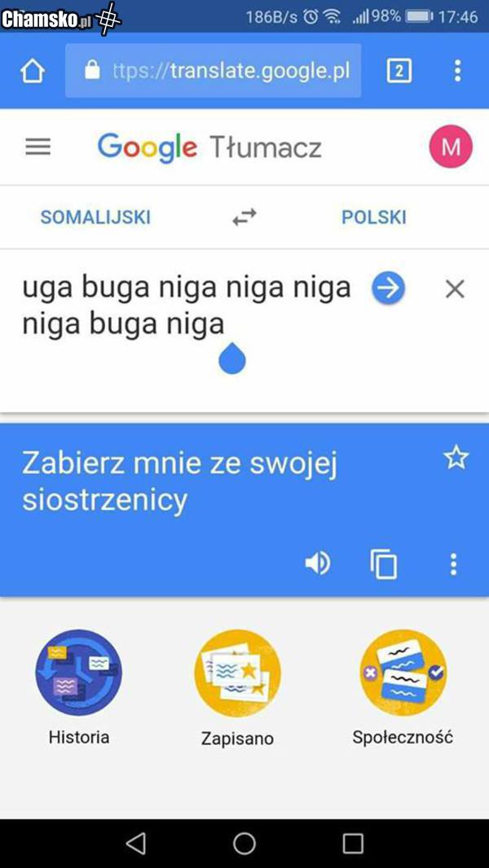Swap source and target languages

pyautogui.click(x=244, y=217)
